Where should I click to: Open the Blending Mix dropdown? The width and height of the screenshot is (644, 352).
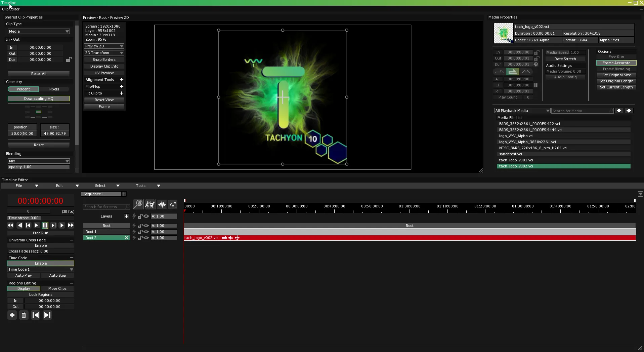pyautogui.click(x=39, y=161)
